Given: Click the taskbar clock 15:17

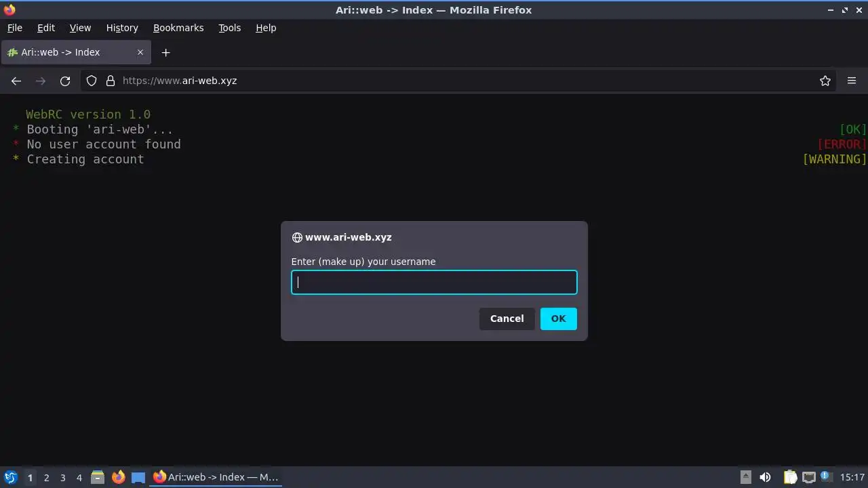Looking at the screenshot, I should coord(852,477).
